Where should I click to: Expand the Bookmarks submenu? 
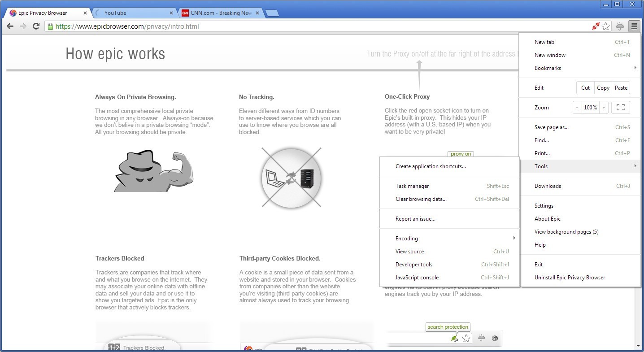point(548,68)
